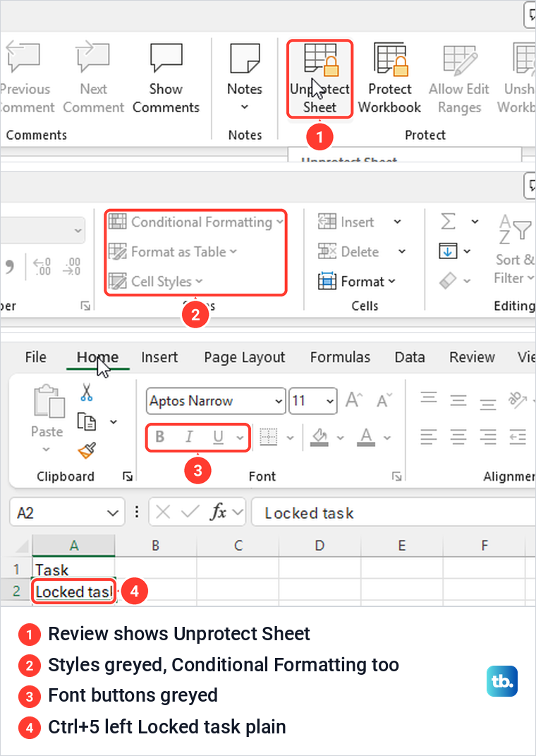Click Align Left icon

429,437
